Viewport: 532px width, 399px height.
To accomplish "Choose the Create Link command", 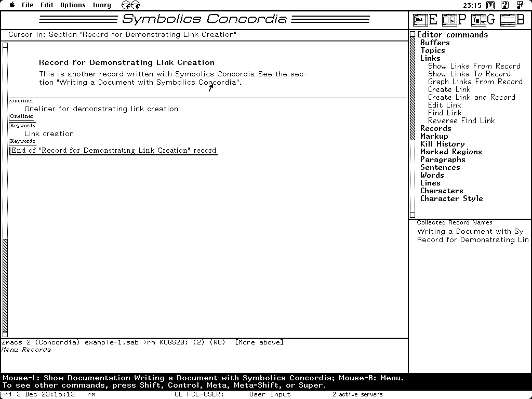I will coord(449,89).
